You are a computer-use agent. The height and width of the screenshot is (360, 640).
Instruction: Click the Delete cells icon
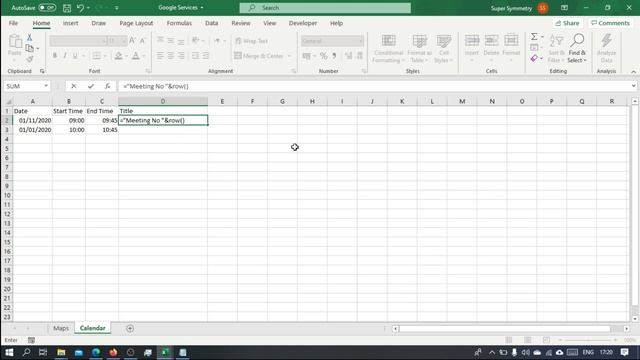[x=491, y=41]
